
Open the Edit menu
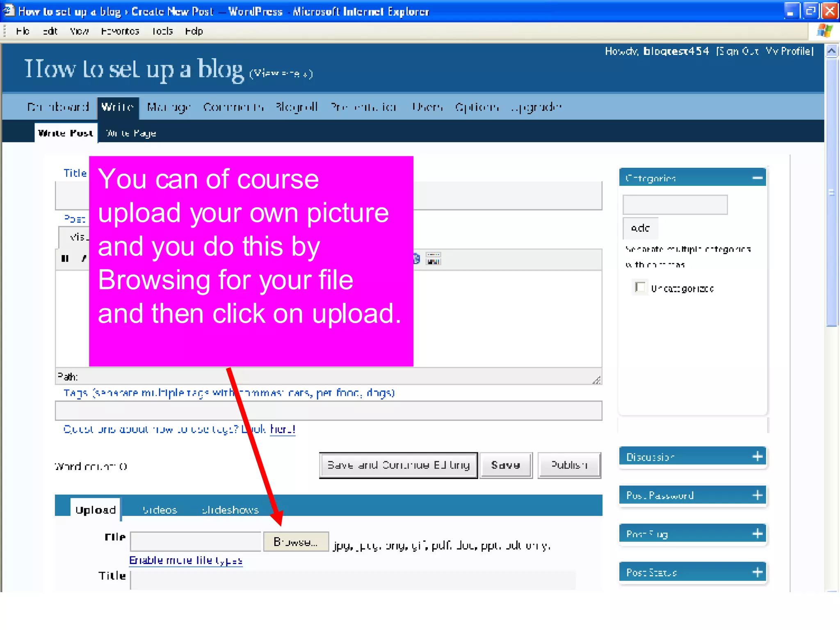click(50, 31)
